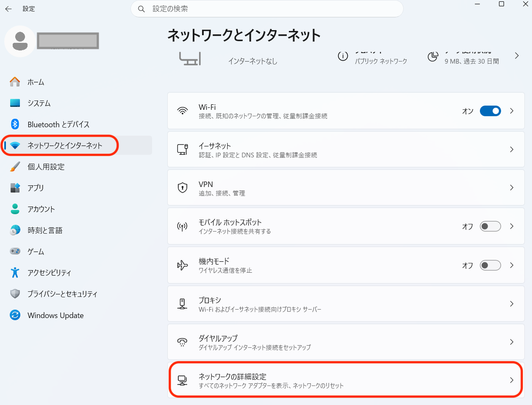The height and width of the screenshot is (405, 532).
Task: Expand the Wi-Fi row chevron
Action: click(512, 111)
